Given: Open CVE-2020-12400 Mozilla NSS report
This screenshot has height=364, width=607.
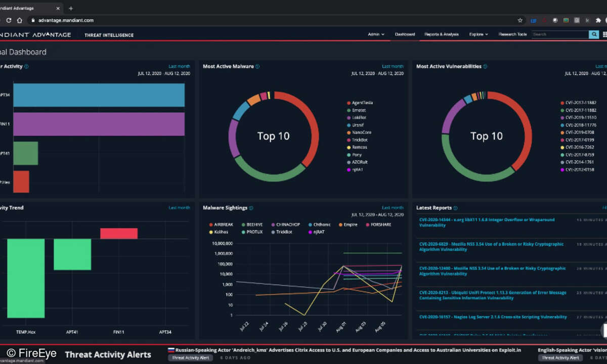Looking at the screenshot, I should point(492,271).
